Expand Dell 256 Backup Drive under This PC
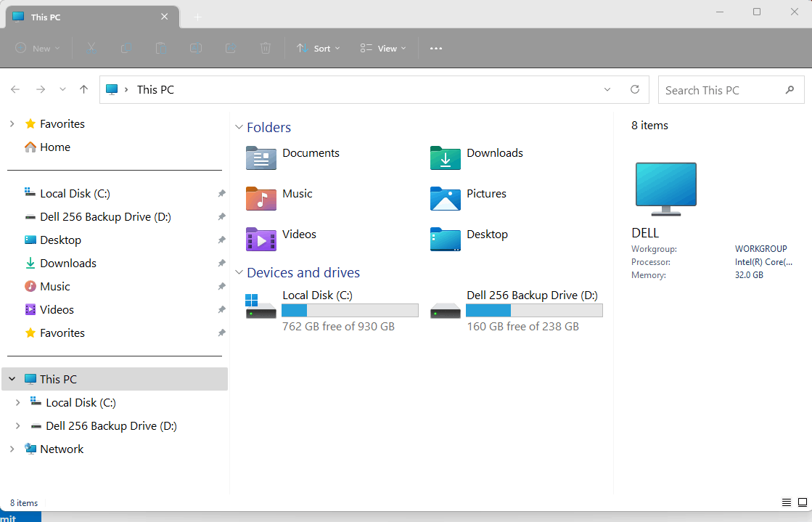The image size is (812, 522). (x=17, y=425)
